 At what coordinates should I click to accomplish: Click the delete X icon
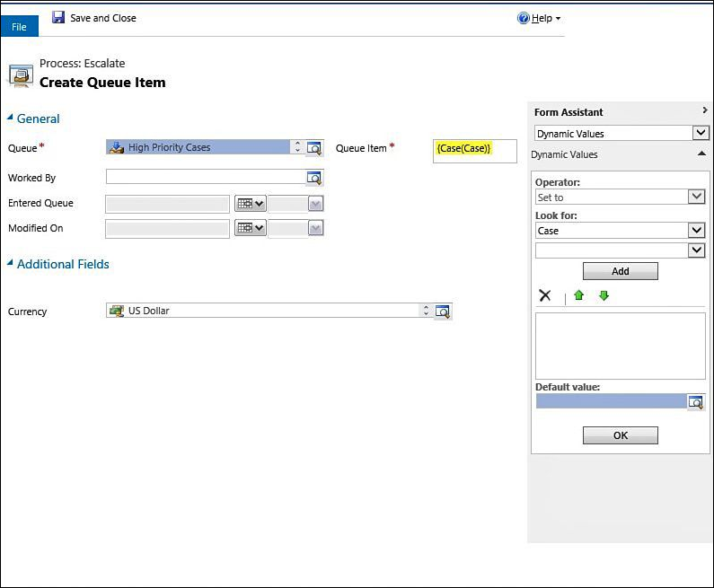(x=544, y=295)
